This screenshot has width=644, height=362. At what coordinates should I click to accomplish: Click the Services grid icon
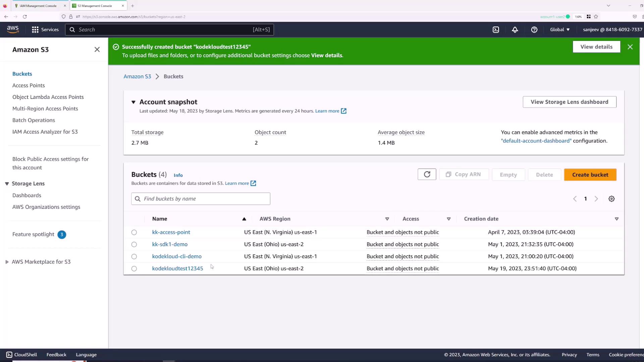pyautogui.click(x=35, y=29)
